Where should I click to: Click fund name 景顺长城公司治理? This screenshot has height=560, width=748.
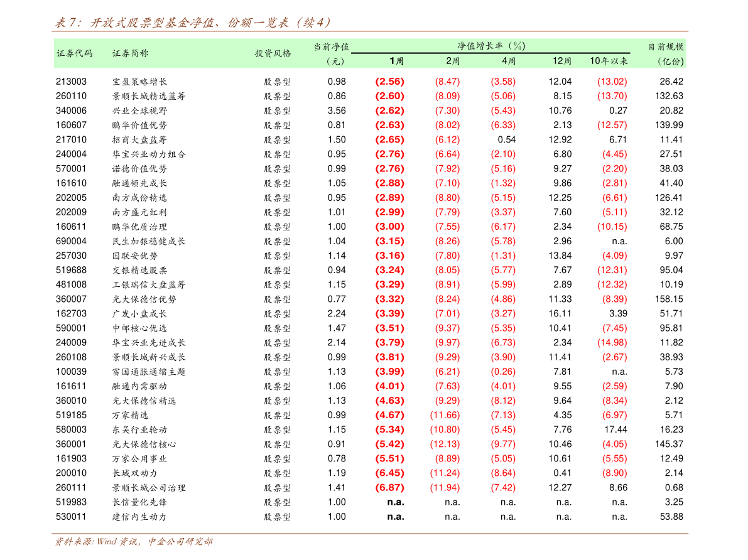pos(149,488)
